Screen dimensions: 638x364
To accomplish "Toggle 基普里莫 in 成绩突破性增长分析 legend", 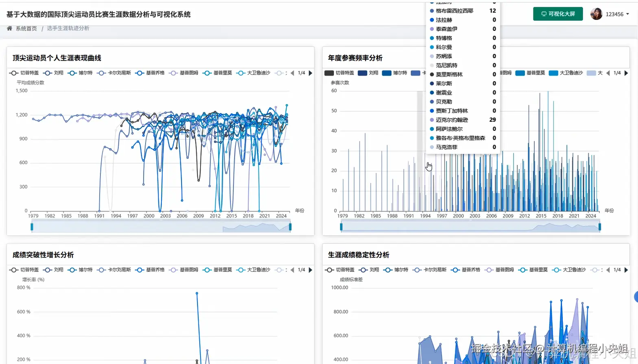I will coord(218,270).
